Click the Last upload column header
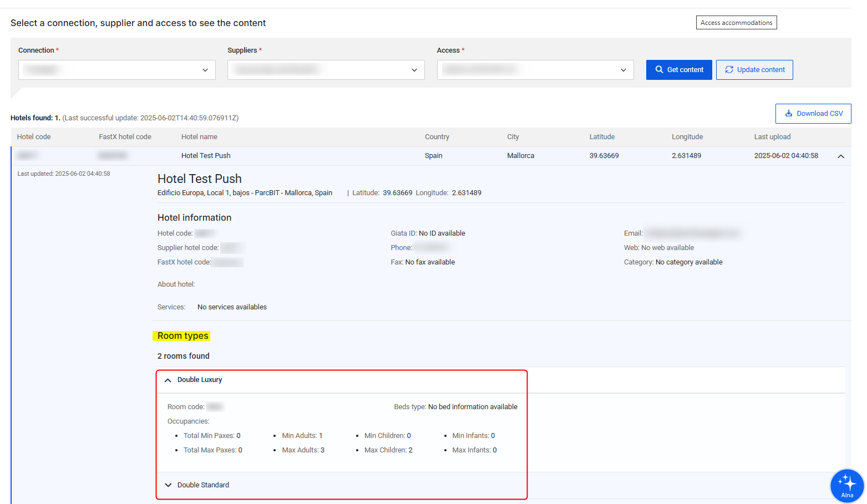This screenshot has height=504, width=867. 772,137
